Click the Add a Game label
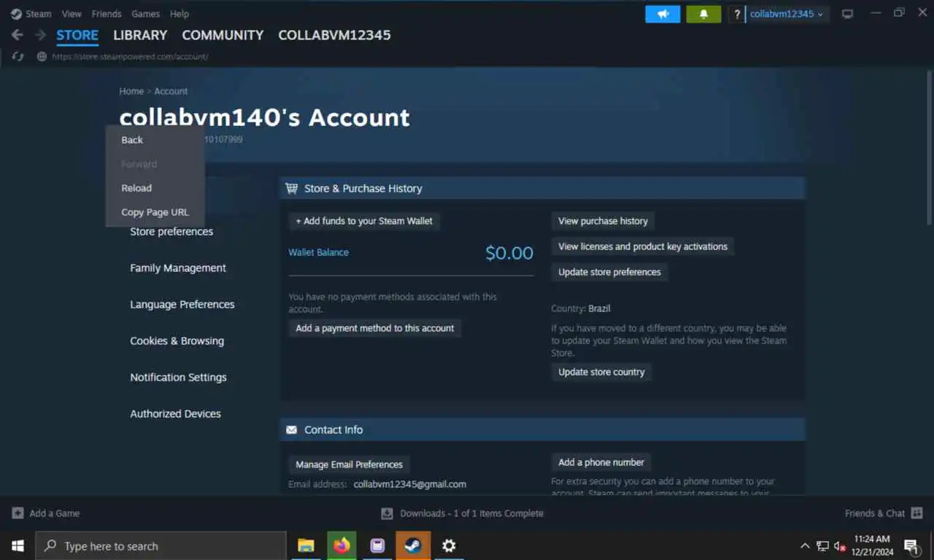Image resolution: width=934 pixels, height=560 pixels. tap(55, 513)
